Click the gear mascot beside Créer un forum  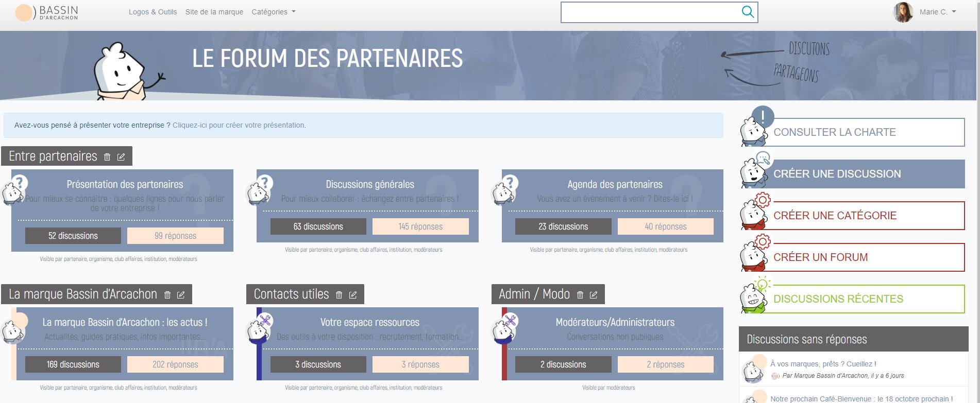pyautogui.click(x=755, y=253)
